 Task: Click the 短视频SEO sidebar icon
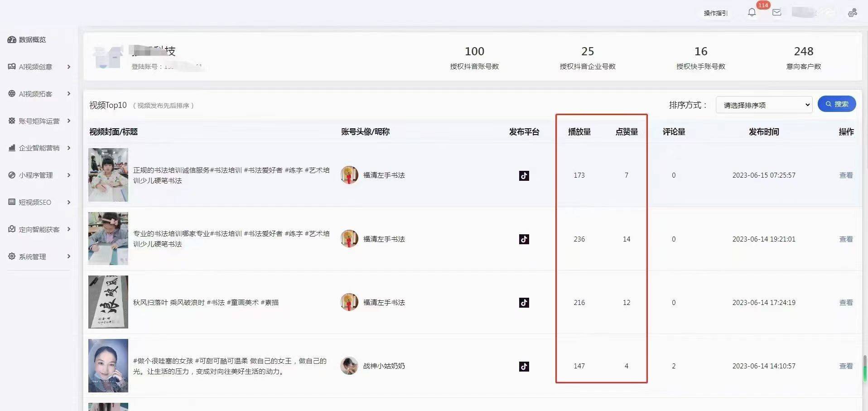pos(12,202)
